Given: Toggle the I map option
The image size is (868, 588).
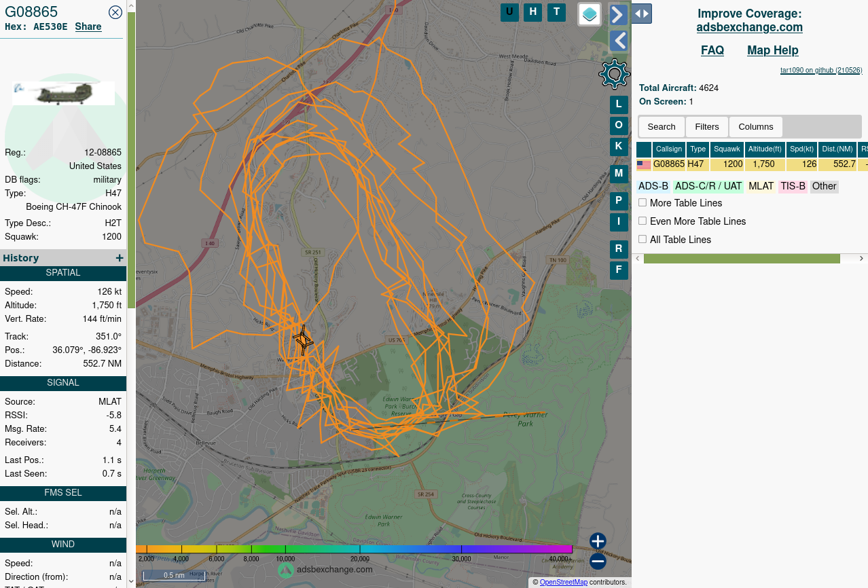Looking at the screenshot, I should point(619,221).
